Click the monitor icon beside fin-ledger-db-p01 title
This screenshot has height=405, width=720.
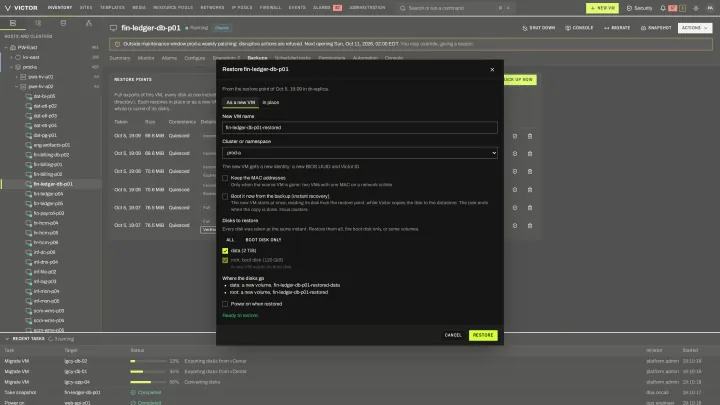pyautogui.click(x=113, y=28)
